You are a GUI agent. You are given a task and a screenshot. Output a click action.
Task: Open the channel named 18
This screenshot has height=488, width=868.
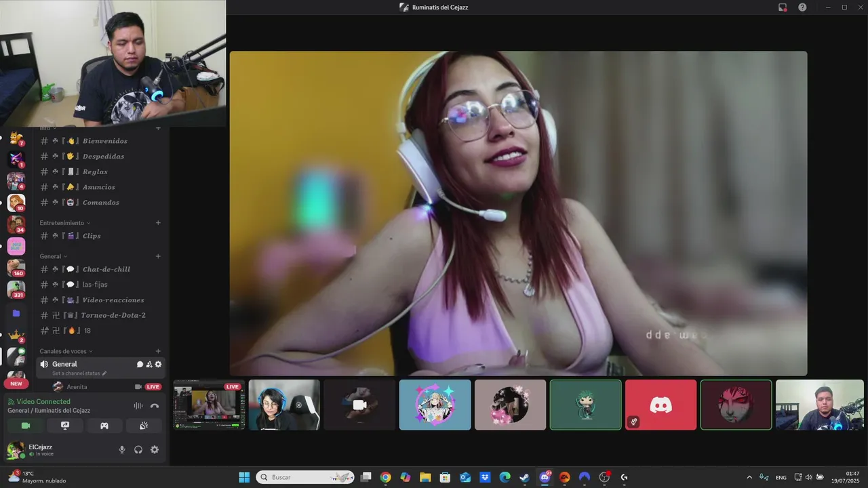coord(100,331)
